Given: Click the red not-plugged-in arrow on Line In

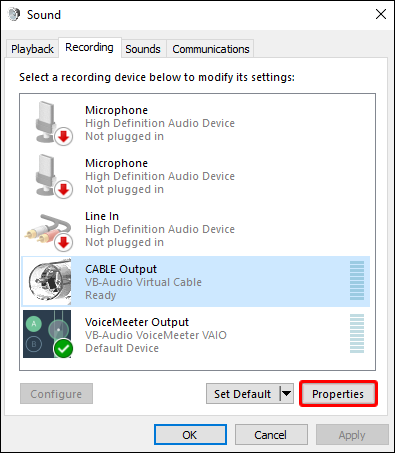Looking at the screenshot, I should point(63,243).
